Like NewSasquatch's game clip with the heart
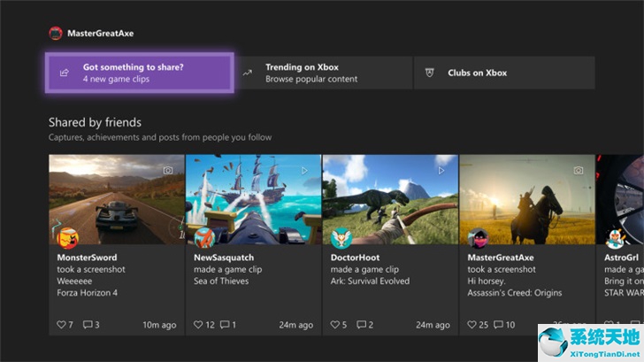The width and height of the screenshot is (644, 362). tap(198, 325)
